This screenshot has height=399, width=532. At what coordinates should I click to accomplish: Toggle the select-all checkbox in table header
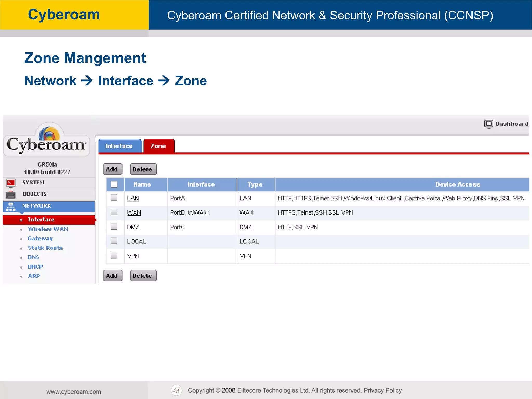114,184
